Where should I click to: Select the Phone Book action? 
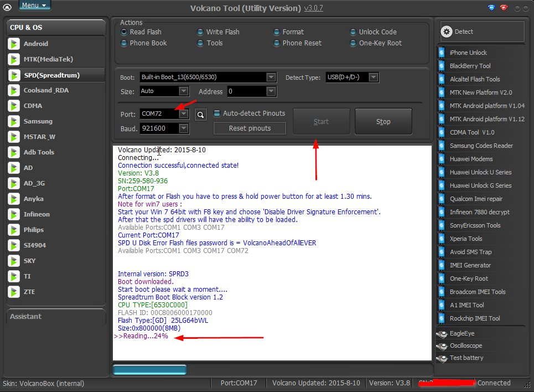[x=144, y=43]
